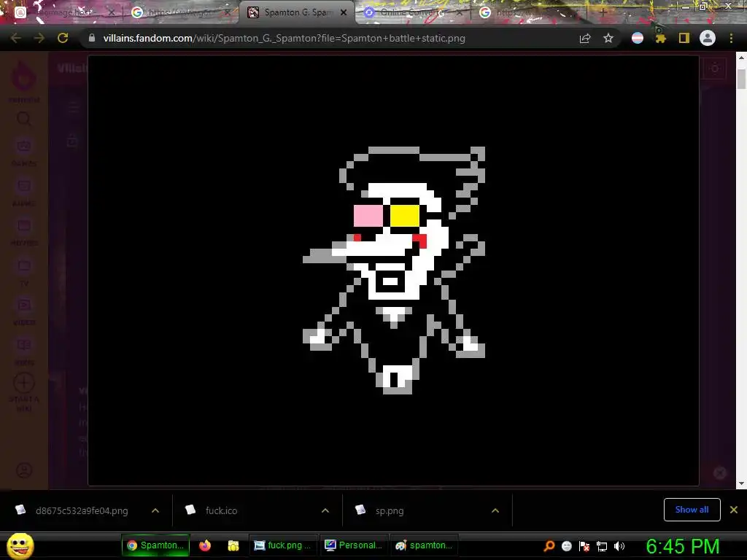This screenshot has width=747, height=560.
Task: Switch to the image host tab
Action: (x=63, y=12)
